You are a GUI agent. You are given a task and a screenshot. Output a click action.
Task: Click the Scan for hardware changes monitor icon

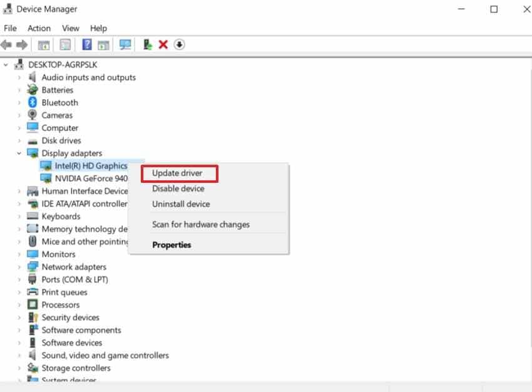[125, 44]
